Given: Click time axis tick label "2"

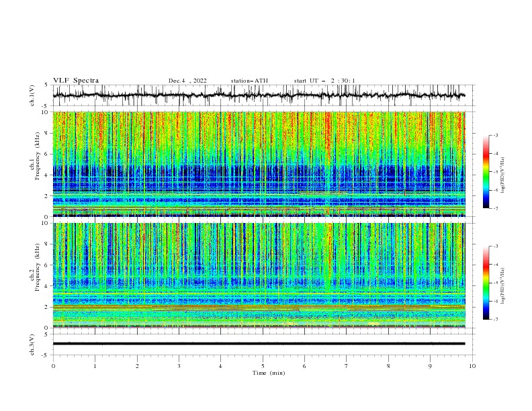Looking at the screenshot, I should [x=137, y=366].
